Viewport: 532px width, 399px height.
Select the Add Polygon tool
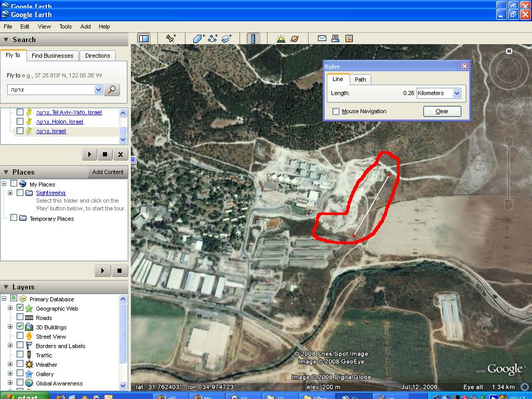pyautogui.click(x=199, y=38)
